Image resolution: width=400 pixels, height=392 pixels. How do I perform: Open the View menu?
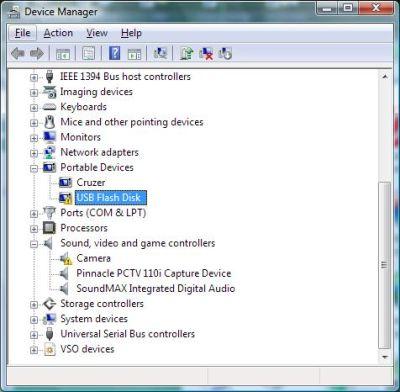pyautogui.click(x=97, y=33)
